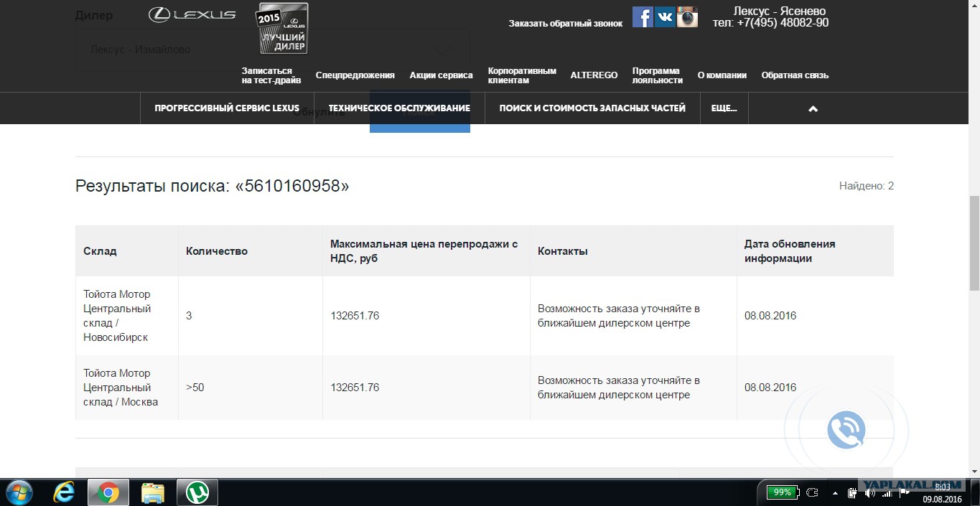This screenshot has width=980, height=506.
Task: Switch to Google Chrome in the taskbar
Action: 108,492
